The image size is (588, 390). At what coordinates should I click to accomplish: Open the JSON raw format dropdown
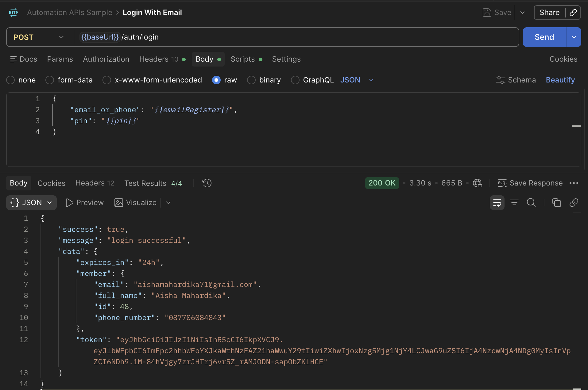click(x=357, y=80)
